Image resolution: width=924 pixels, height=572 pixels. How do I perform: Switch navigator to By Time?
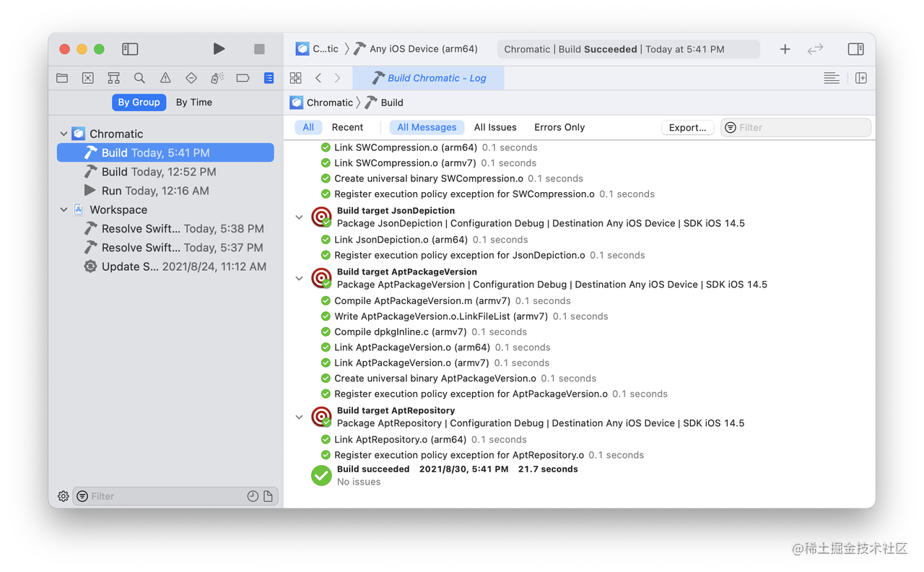coord(194,103)
